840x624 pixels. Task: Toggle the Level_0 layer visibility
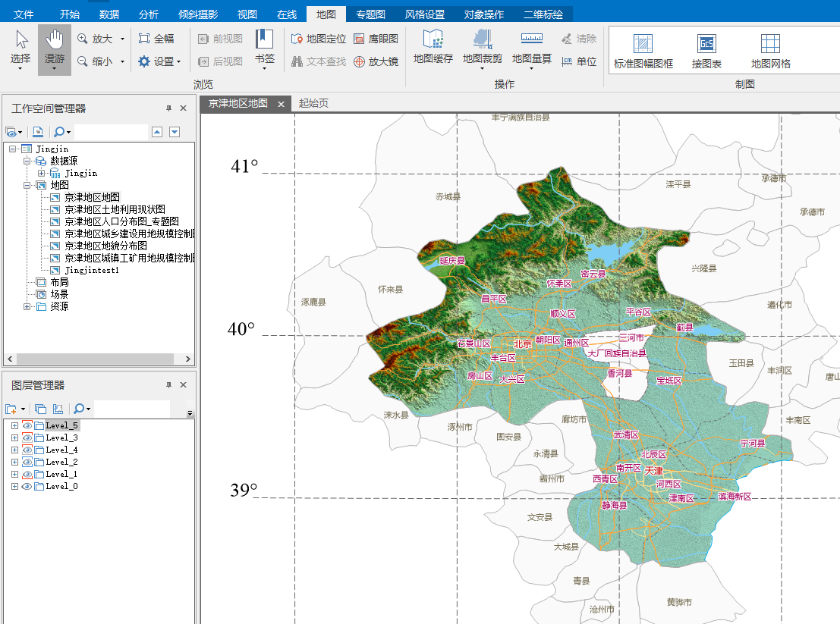tap(27, 486)
